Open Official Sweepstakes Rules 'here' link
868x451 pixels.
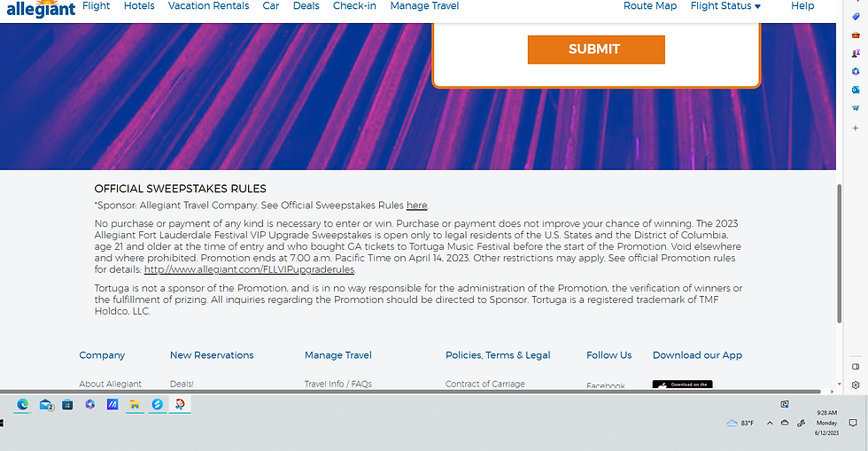[417, 206]
